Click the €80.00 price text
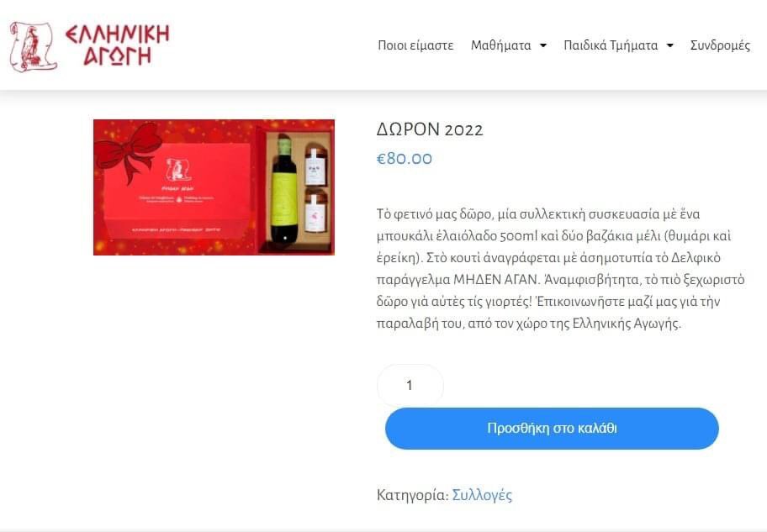 click(x=404, y=159)
